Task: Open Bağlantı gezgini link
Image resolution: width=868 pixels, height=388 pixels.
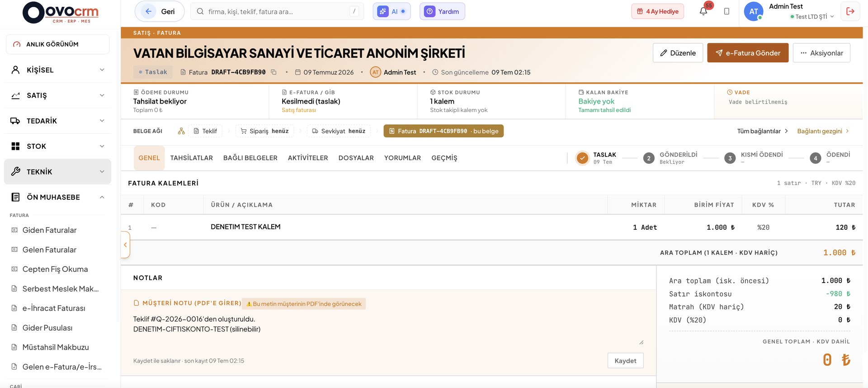Action: pyautogui.click(x=823, y=131)
